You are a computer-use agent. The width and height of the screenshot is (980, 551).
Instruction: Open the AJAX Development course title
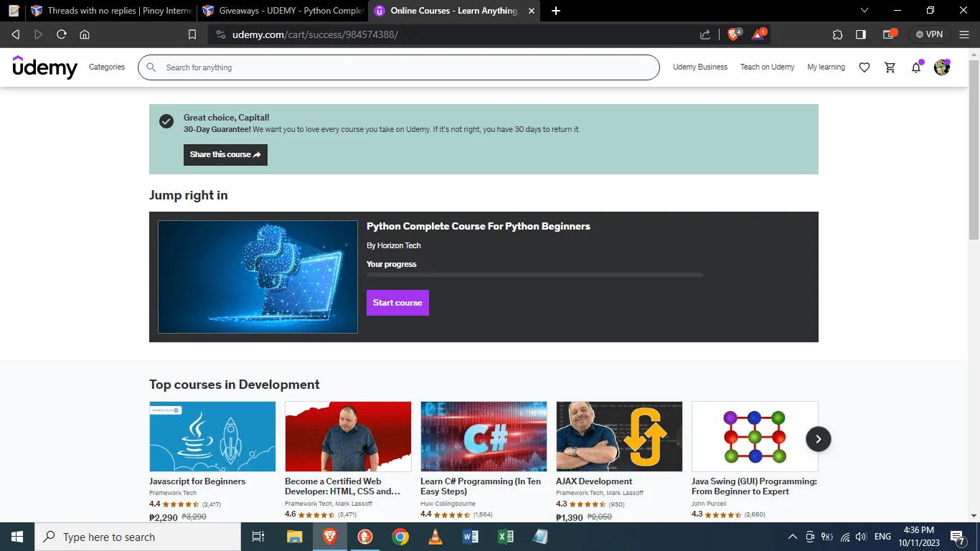(594, 481)
